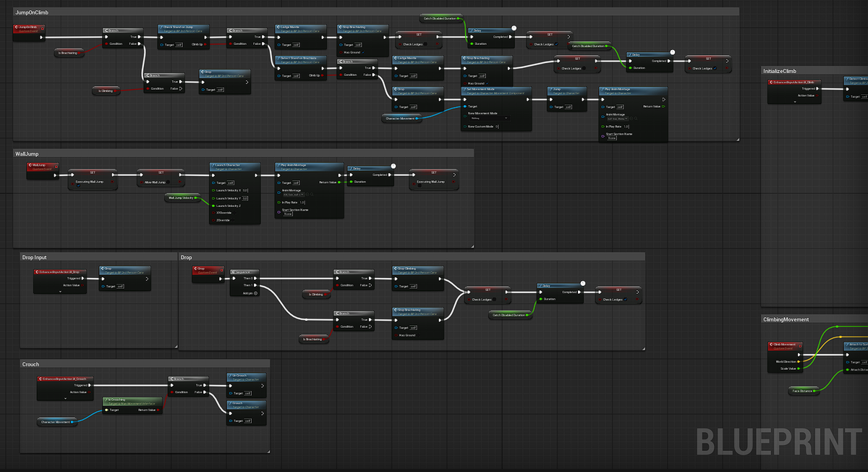This screenshot has height=472, width=868.
Task: Click the clock icon on WallJump's Delay node
Action: [x=393, y=165]
